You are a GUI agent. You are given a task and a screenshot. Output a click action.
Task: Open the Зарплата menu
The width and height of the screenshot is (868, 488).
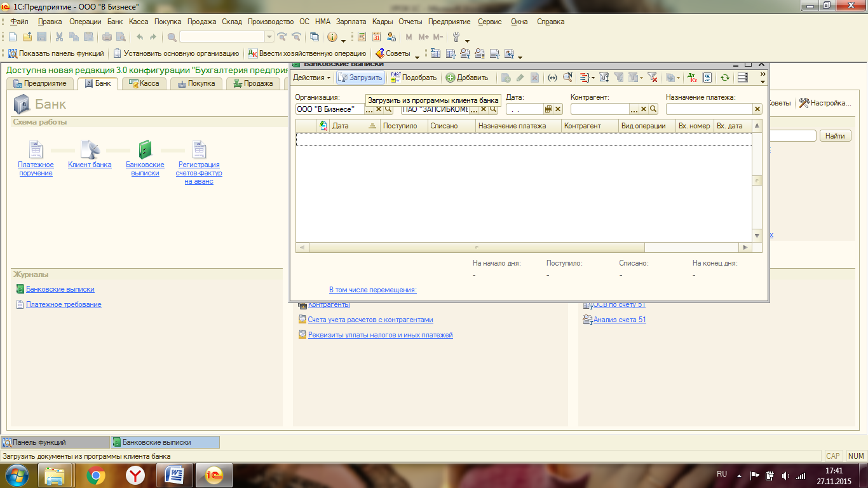pos(351,22)
